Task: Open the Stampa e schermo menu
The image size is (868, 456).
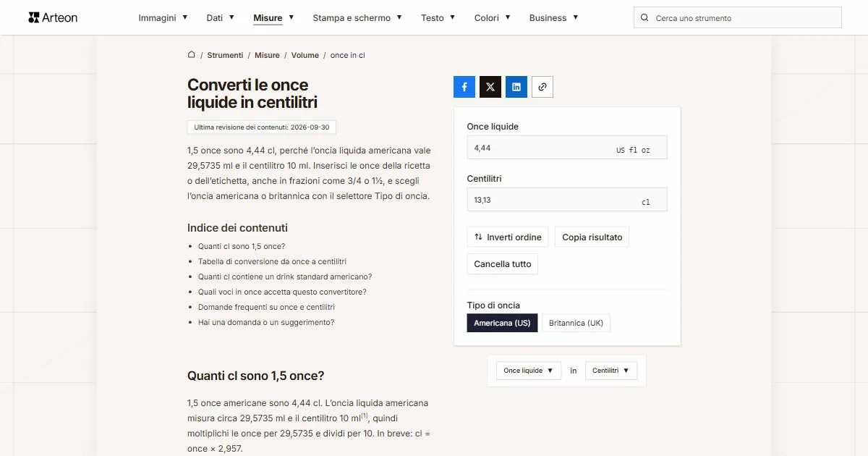Action: pos(357,17)
